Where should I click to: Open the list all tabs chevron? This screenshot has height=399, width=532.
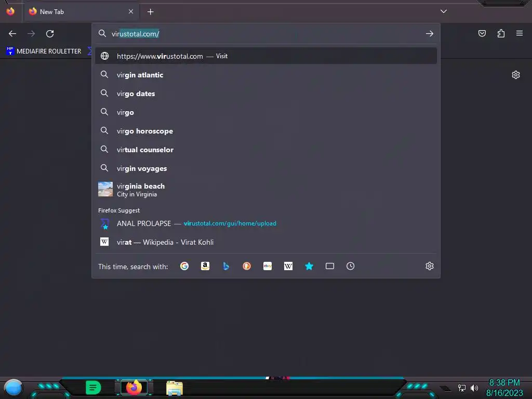click(444, 11)
